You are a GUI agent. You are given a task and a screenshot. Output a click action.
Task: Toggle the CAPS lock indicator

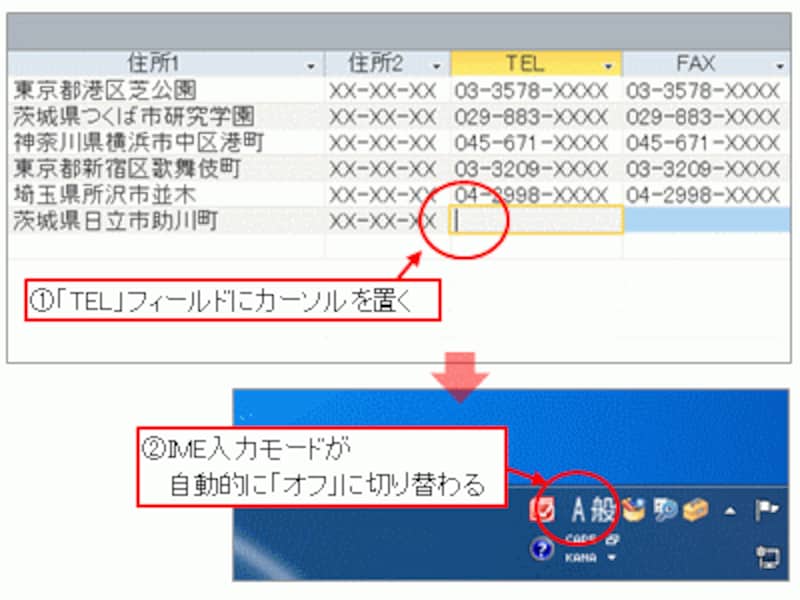[581, 539]
